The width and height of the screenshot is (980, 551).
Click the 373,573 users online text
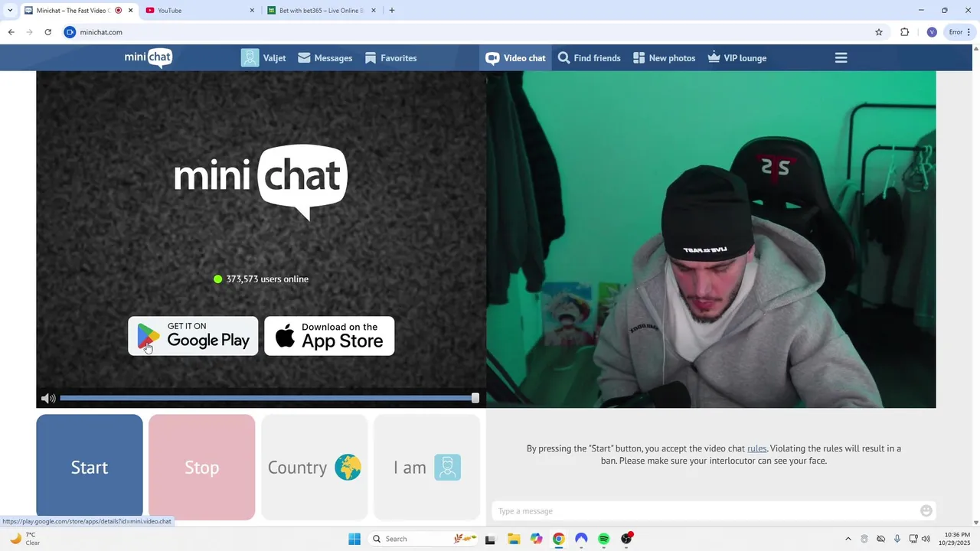(x=266, y=279)
